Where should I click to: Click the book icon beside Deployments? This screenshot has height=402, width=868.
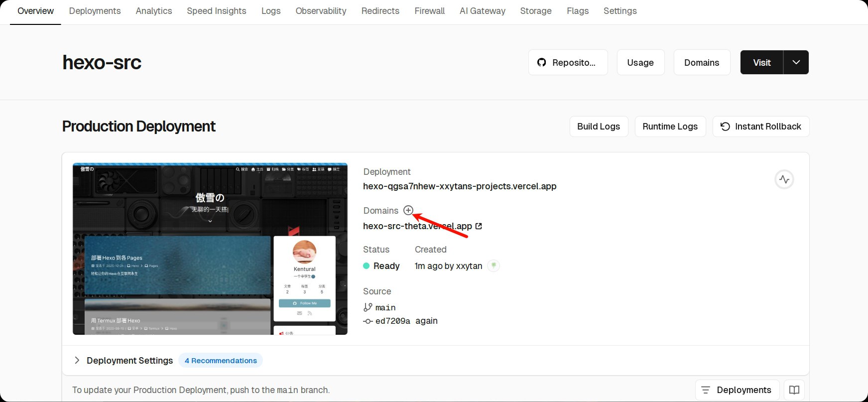tap(794, 390)
